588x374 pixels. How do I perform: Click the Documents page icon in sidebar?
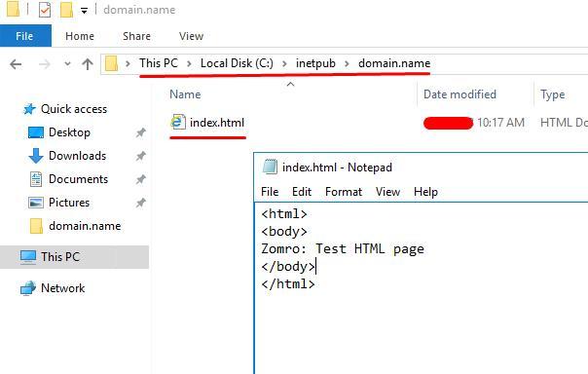coord(36,179)
